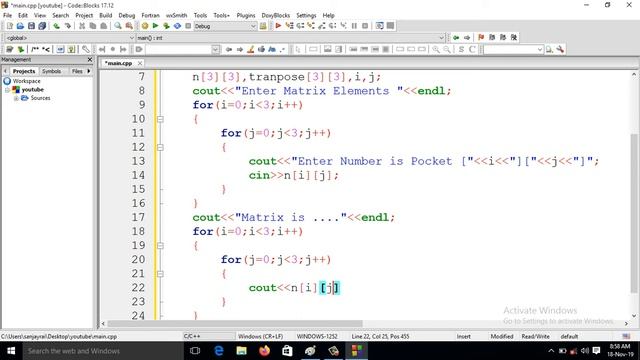Click the green Run icon

(156, 26)
